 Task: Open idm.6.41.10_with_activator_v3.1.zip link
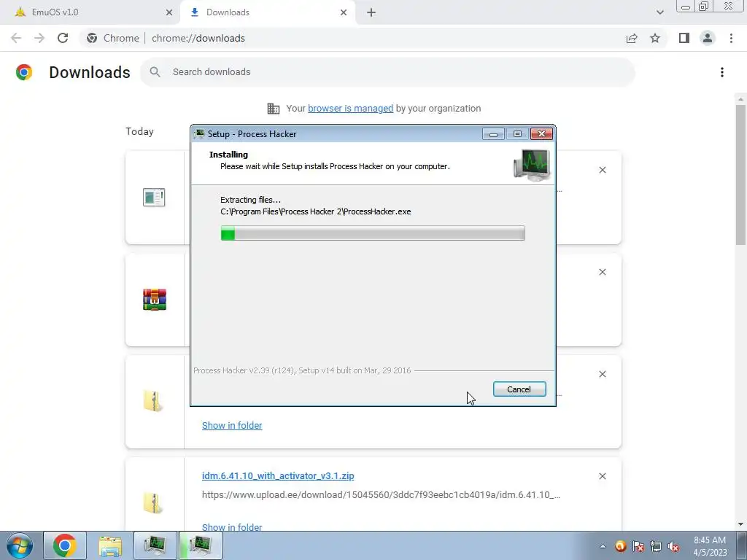coord(278,475)
